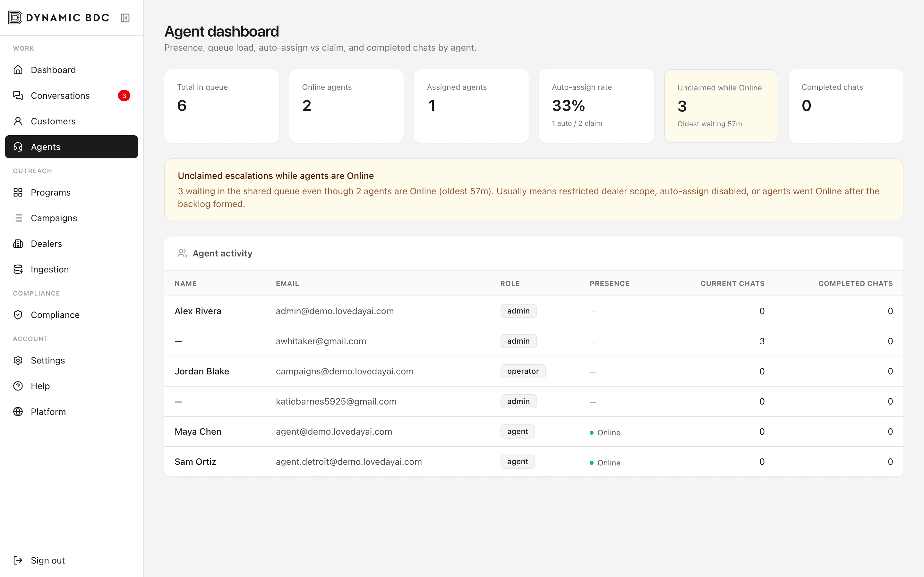Click the Agents headset icon
Viewport: 924px width, 577px height.
pyautogui.click(x=18, y=147)
